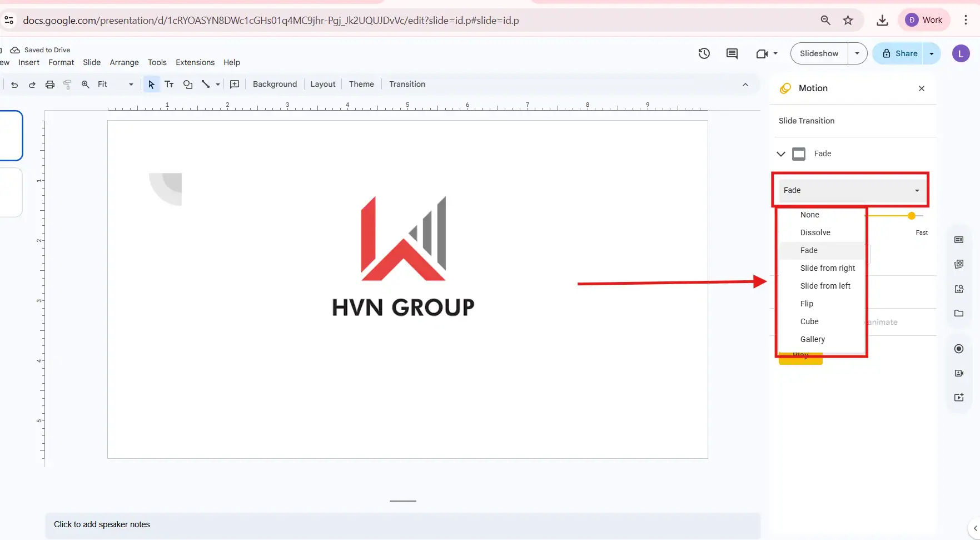Click the Redo arrow in toolbar

tap(32, 85)
